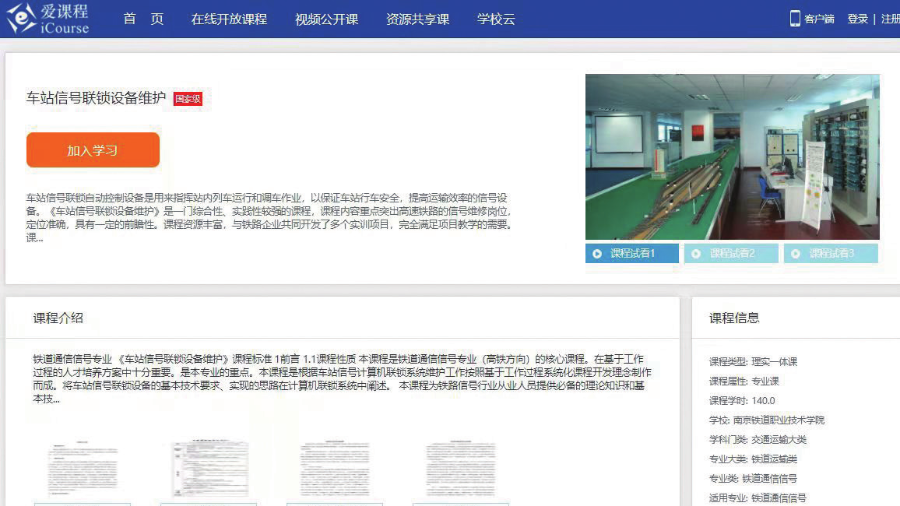Click the iCourse logo
The image size is (900, 506).
click(48, 18)
